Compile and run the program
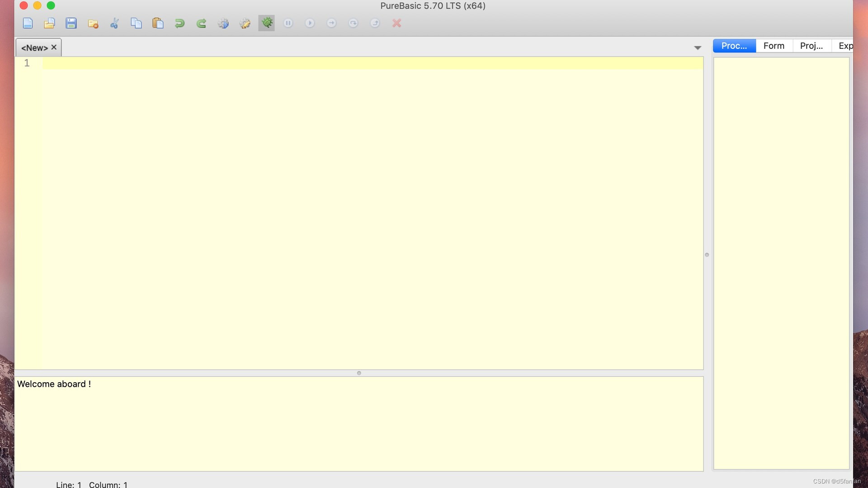The width and height of the screenshot is (868, 488). pos(223,23)
